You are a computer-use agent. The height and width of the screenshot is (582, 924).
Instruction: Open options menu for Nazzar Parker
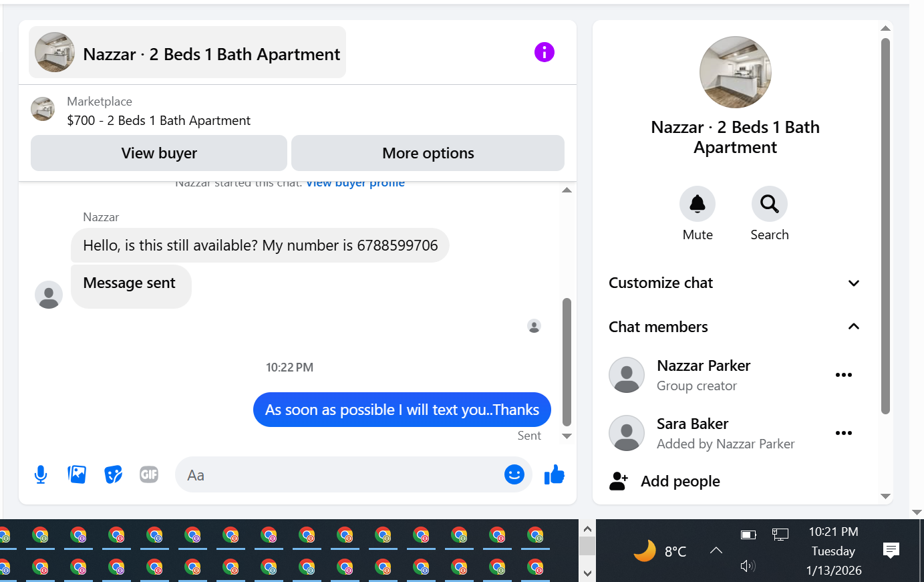(x=844, y=375)
